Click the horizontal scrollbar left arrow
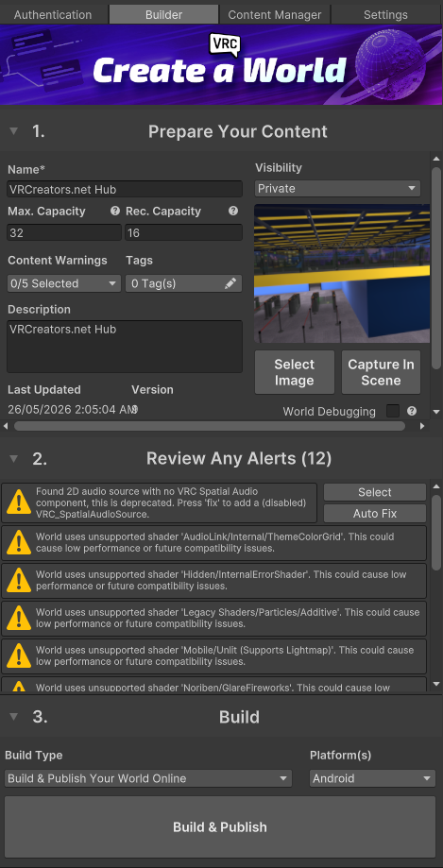Screen dimensions: 443x868 6,426
